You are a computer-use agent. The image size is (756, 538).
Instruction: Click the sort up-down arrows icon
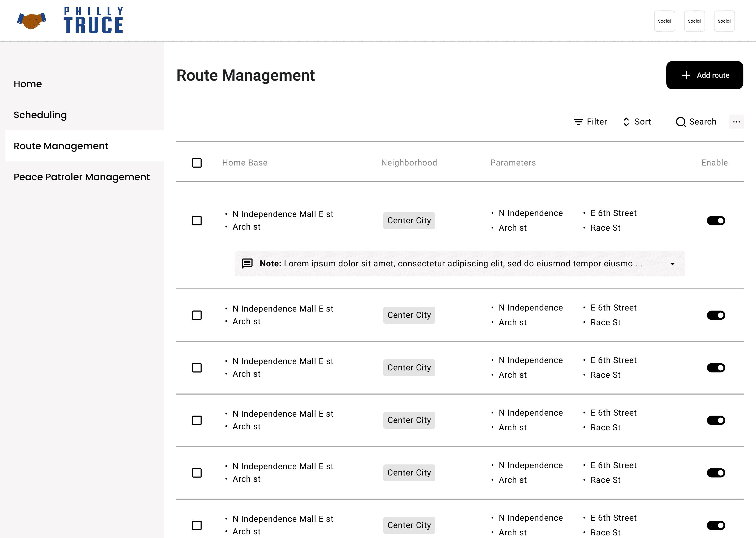[x=626, y=122]
